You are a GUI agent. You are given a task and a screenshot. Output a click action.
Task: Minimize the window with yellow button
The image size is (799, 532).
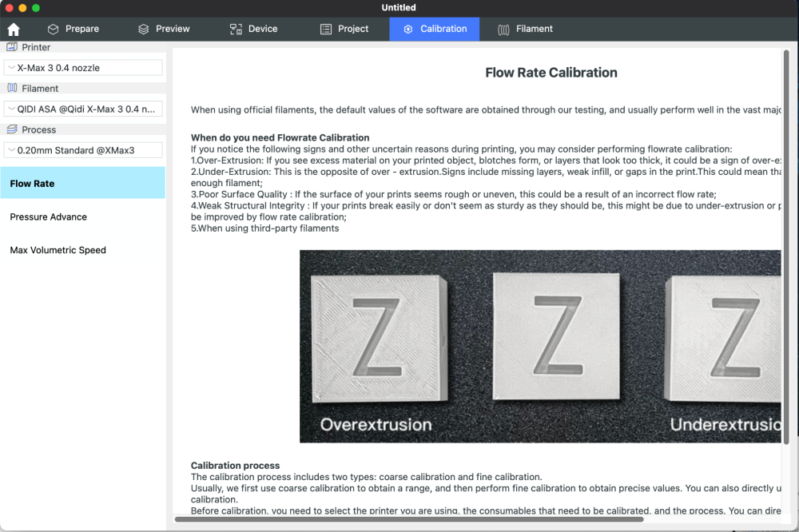[22, 8]
